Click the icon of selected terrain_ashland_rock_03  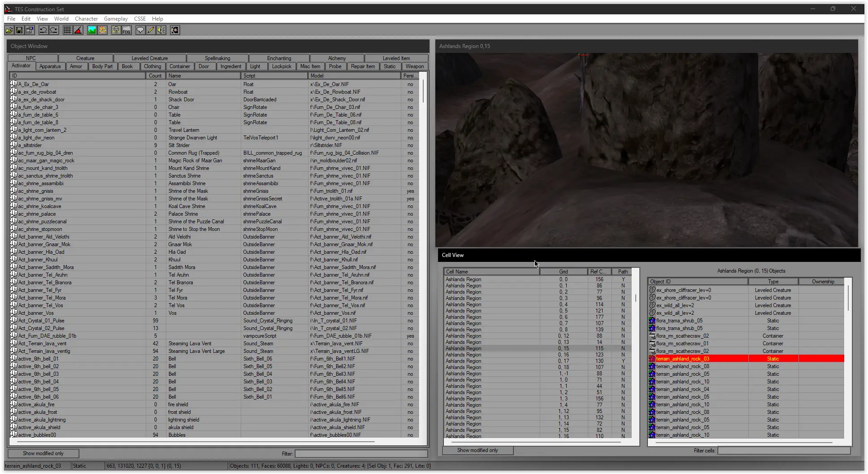pos(652,358)
